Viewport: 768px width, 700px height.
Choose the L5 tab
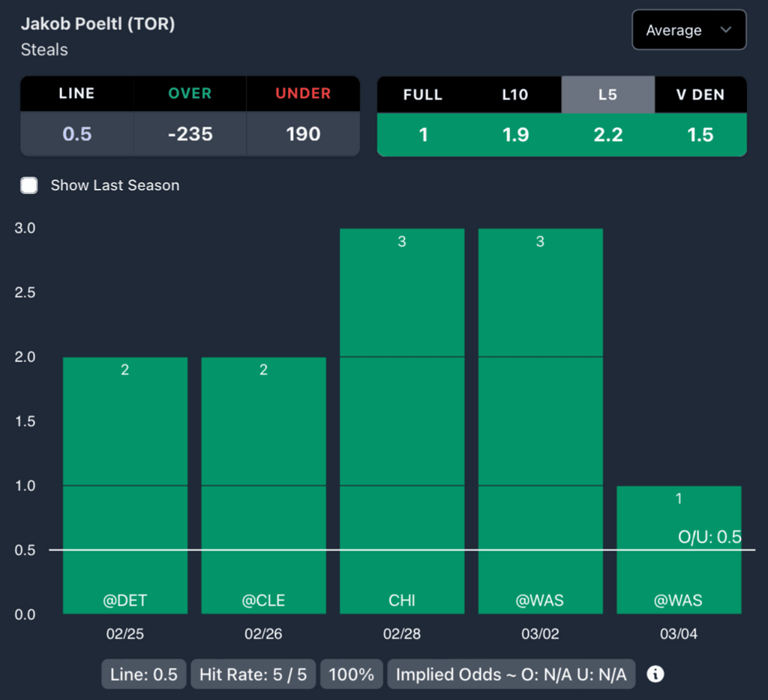point(607,94)
